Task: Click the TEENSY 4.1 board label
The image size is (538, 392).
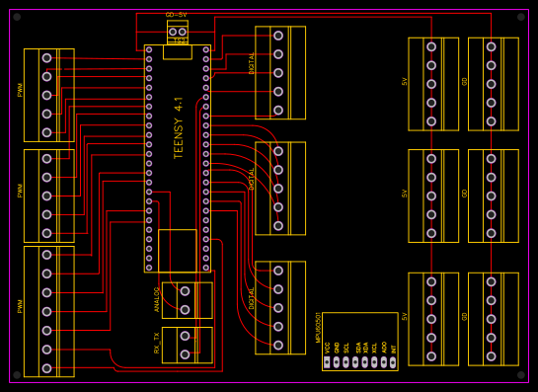Action: coord(179,128)
